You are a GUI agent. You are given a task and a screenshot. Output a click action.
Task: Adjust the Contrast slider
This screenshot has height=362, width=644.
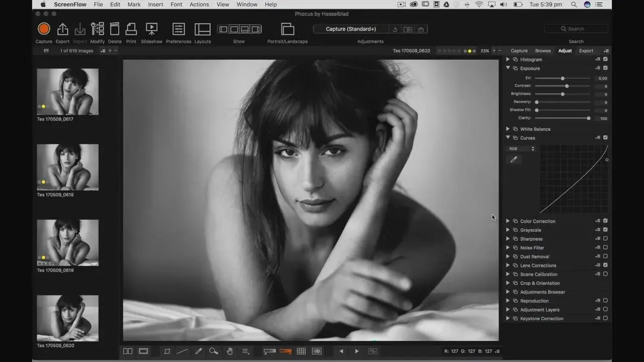pyautogui.click(x=562, y=86)
